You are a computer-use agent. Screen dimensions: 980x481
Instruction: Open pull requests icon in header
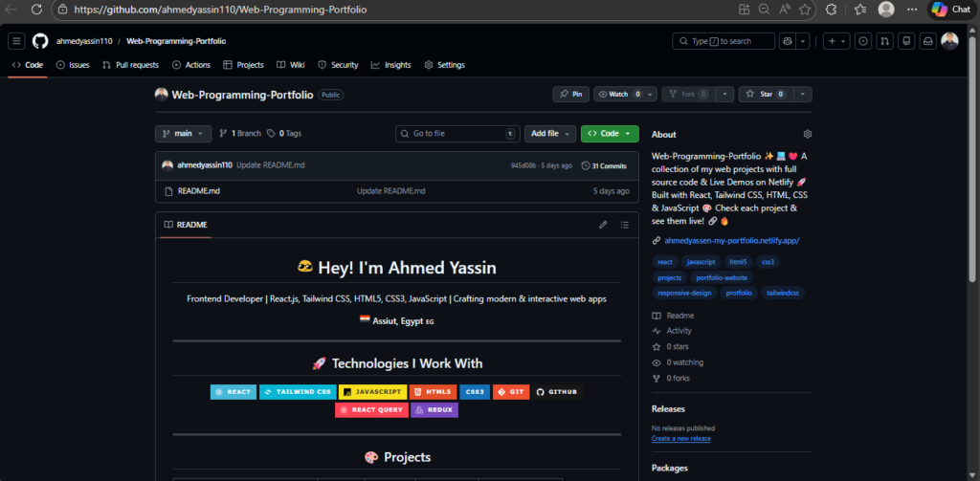pyautogui.click(x=884, y=41)
